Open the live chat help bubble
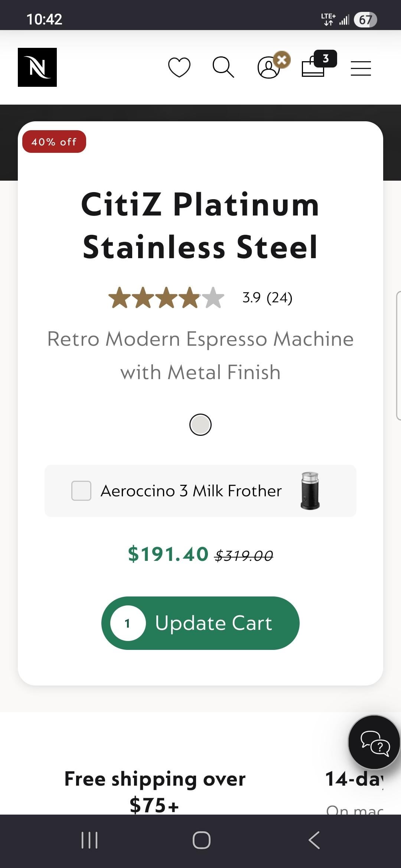The image size is (401, 868). pyautogui.click(x=374, y=742)
